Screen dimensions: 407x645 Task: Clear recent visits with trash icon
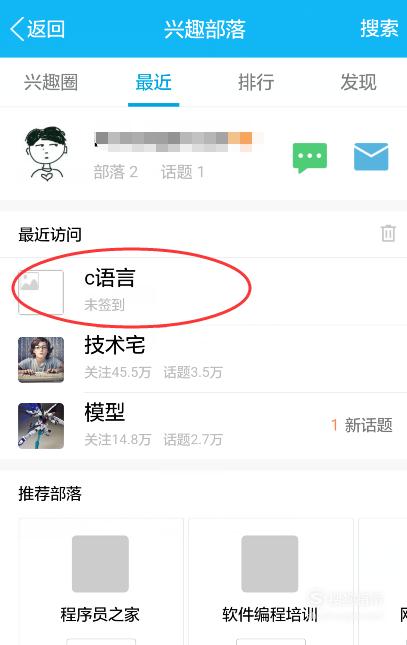[388, 233]
